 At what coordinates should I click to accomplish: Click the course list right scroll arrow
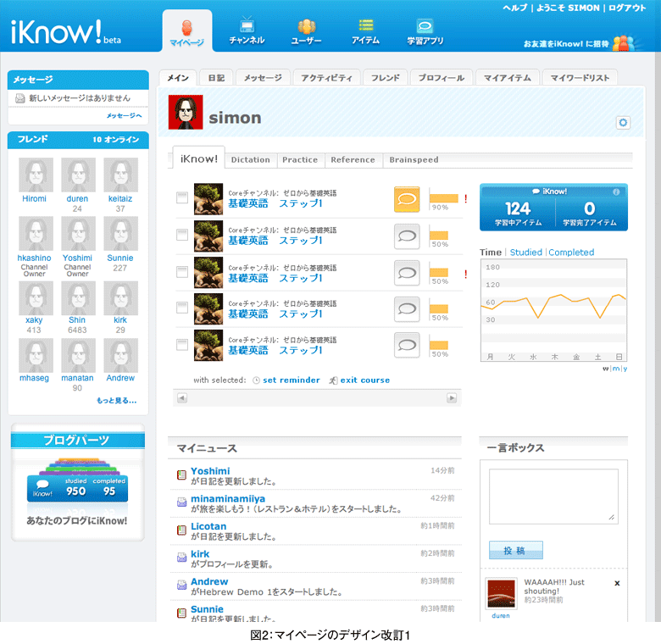[452, 398]
